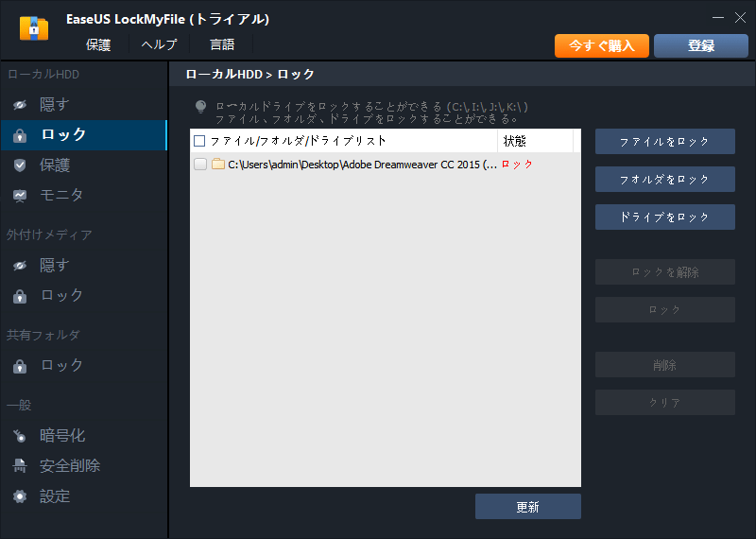Click the shield icon next to 保護 in sidebar
This screenshot has height=539, width=756.
click(20, 165)
